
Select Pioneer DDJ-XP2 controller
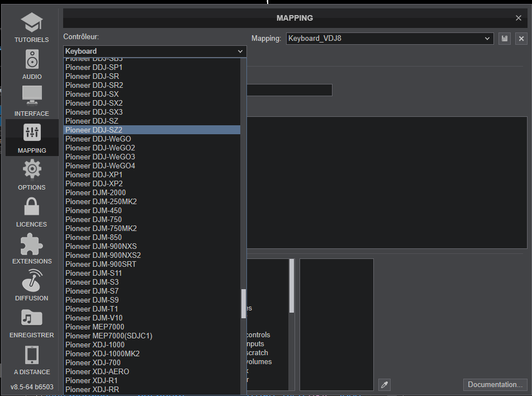pos(151,183)
